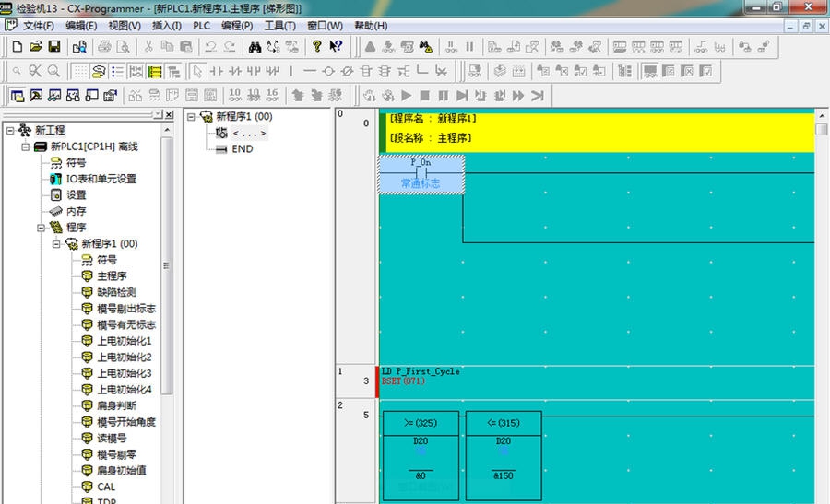Click the New file icon in toolbar
The width and height of the screenshot is (830, 504).
pos(17,46)
